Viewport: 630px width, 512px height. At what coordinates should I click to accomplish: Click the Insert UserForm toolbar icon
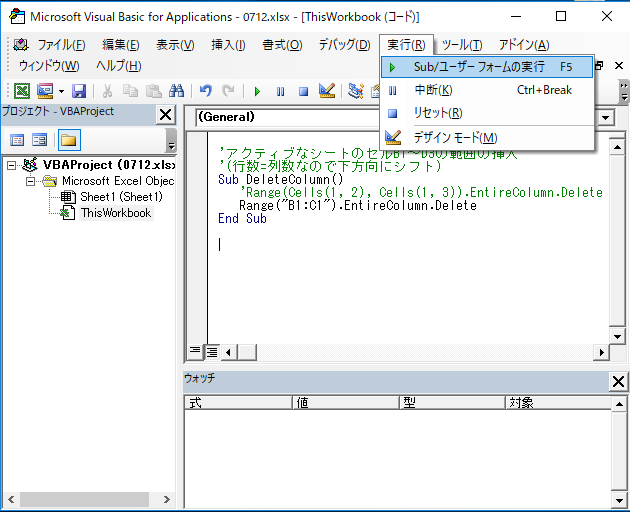pyautogui.click(x=45, y=91)
